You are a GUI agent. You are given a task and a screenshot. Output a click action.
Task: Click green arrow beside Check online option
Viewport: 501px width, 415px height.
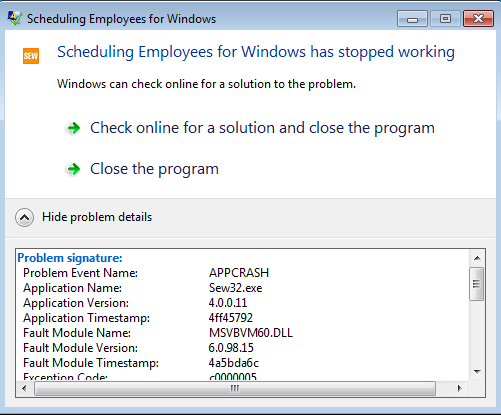coord(74,128)
